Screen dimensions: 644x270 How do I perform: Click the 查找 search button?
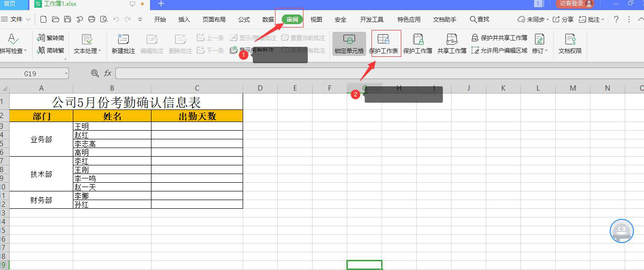coord(480,19)
